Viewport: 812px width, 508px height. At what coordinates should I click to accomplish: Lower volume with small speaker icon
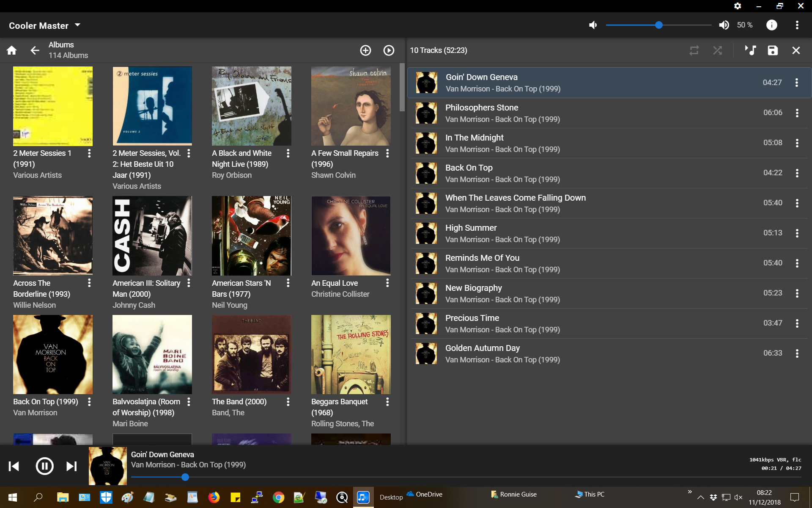(x=593, y=25)
